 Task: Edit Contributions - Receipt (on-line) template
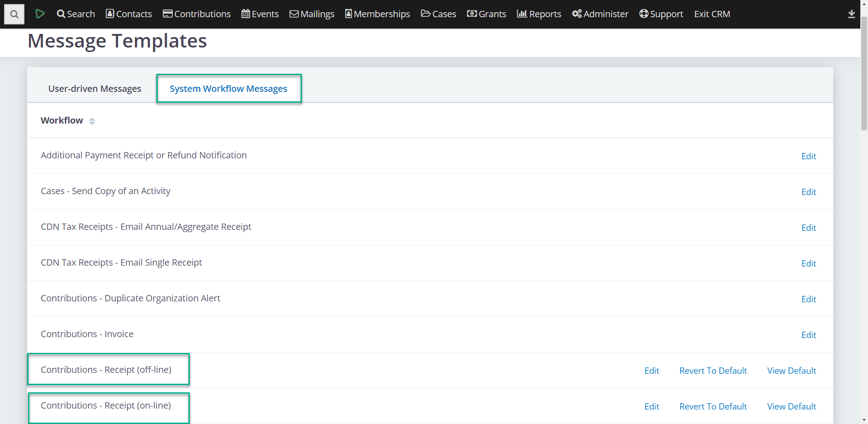pyautogui.click(x=651, y=406)
